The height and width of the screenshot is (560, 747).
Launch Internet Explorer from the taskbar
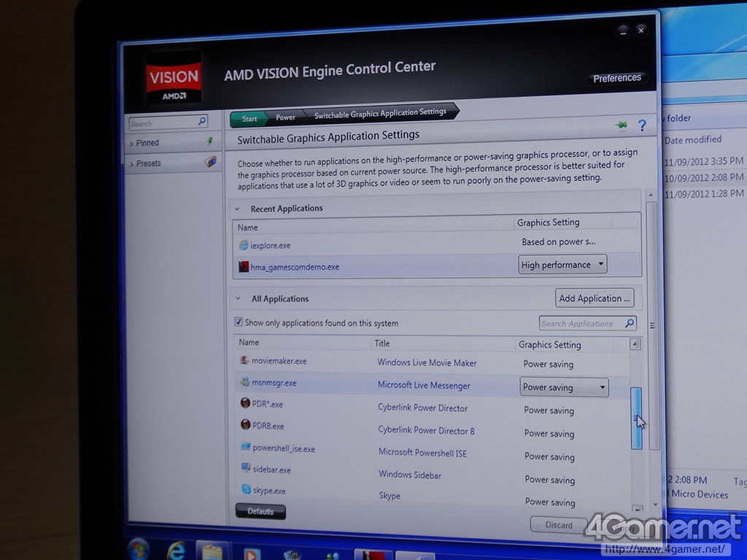pyautogui.click(x=176, y=551)
